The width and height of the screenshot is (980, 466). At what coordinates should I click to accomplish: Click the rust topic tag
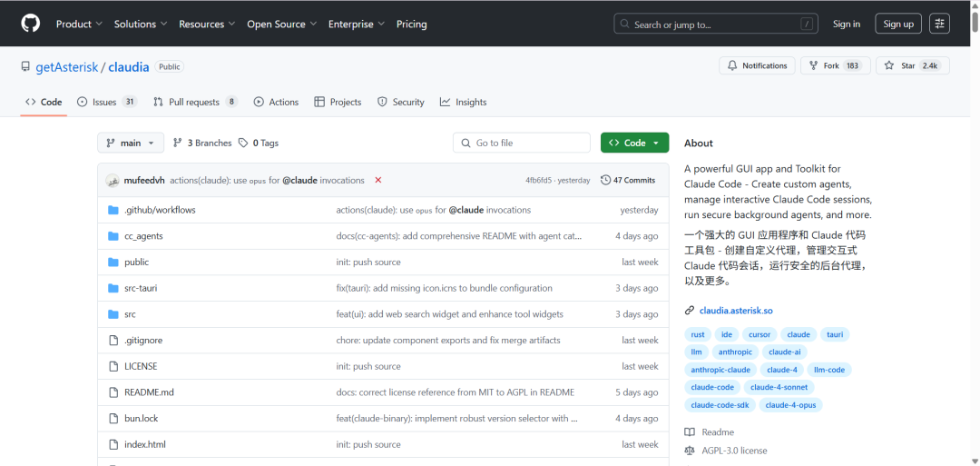tap(698, 334)
